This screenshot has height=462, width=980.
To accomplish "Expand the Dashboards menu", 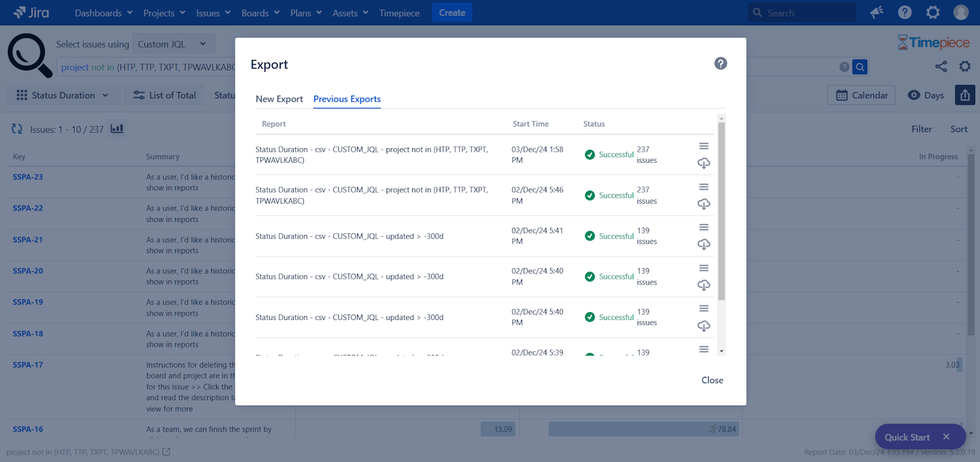I will coord(103,13).
